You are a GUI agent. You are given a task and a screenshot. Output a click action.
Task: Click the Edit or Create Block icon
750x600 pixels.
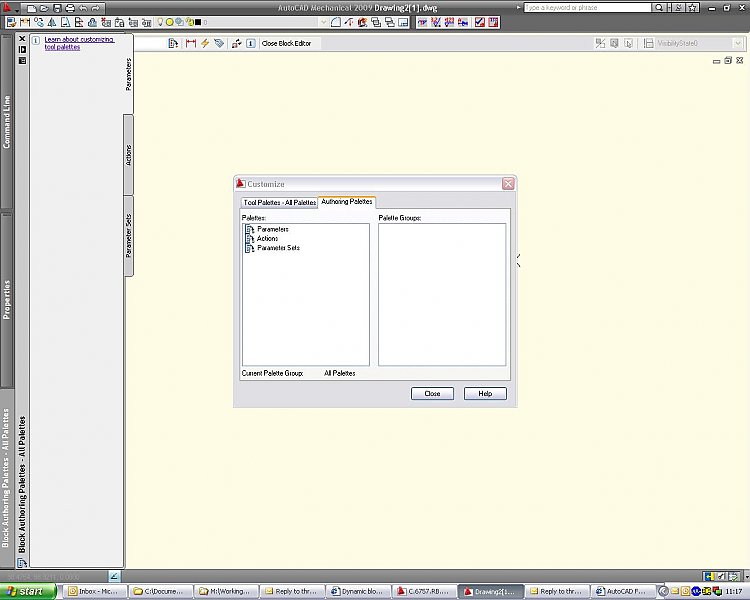coord(173,44)
